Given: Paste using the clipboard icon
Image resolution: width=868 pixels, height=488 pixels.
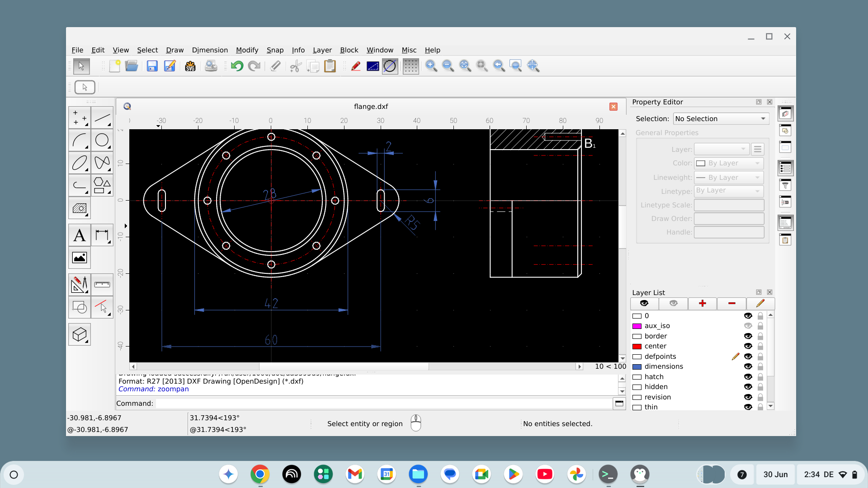Looking at the screenshot, I should click(x=330, y=66).
